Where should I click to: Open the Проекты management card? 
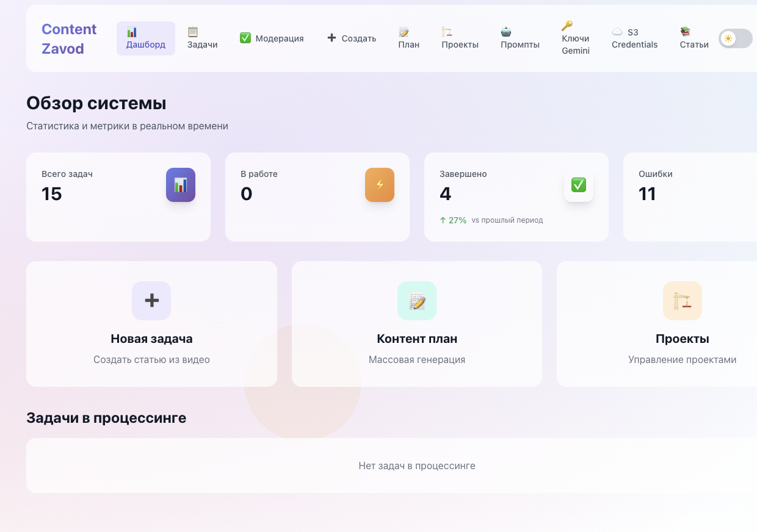[657, 324]
